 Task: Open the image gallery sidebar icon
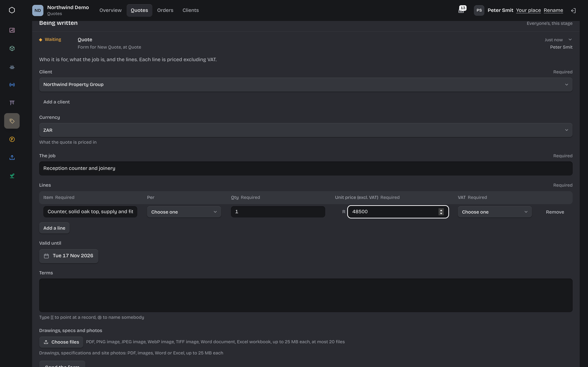(12, 30)
